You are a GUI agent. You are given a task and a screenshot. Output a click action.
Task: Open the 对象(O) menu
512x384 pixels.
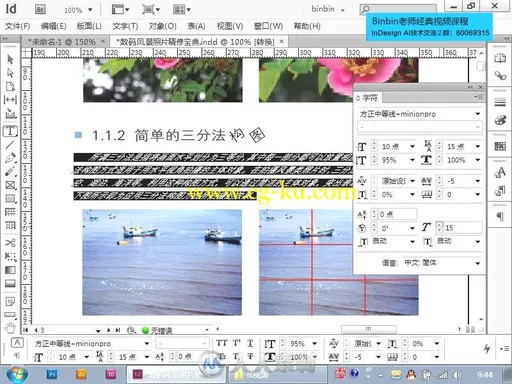pyautogui.click(x=162, y=26)
